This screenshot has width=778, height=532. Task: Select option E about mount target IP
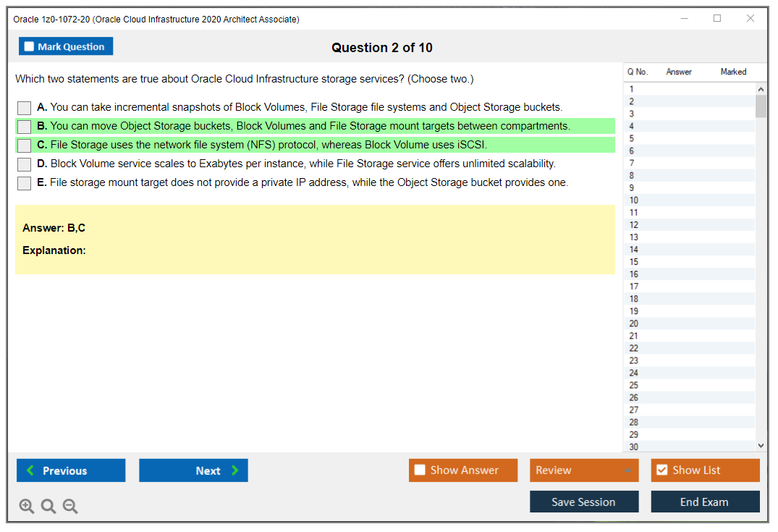pyautogui.click(x=24, y=183)
